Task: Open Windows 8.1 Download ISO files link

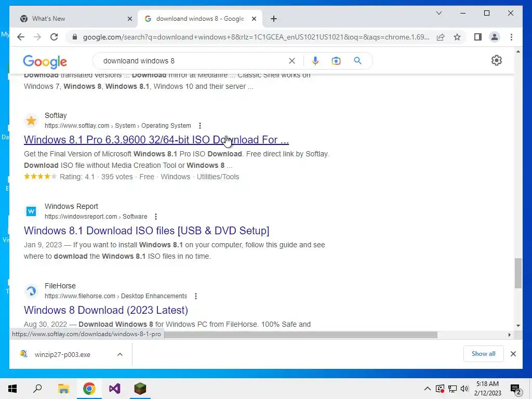Action: (147, 231)
